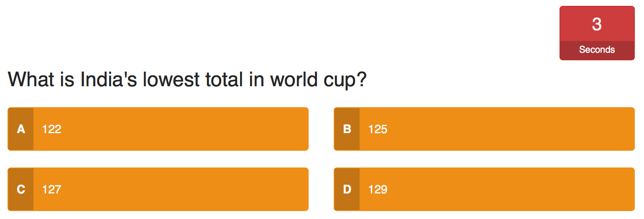Click the world cup question text
This screenshot has height=219, width=644.
click(x=187, y=80)
